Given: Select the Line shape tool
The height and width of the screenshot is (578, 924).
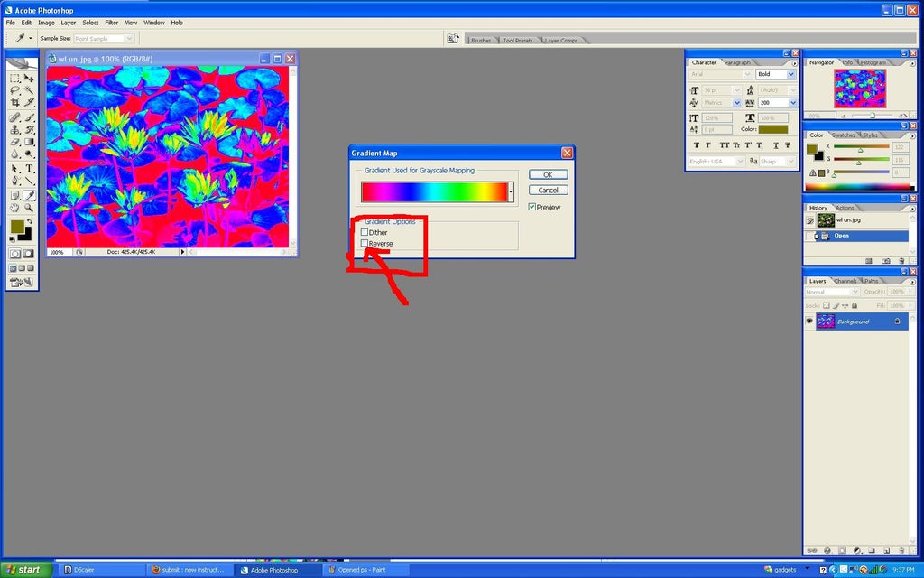Looking at the screenshot, I should click(29, 181).
